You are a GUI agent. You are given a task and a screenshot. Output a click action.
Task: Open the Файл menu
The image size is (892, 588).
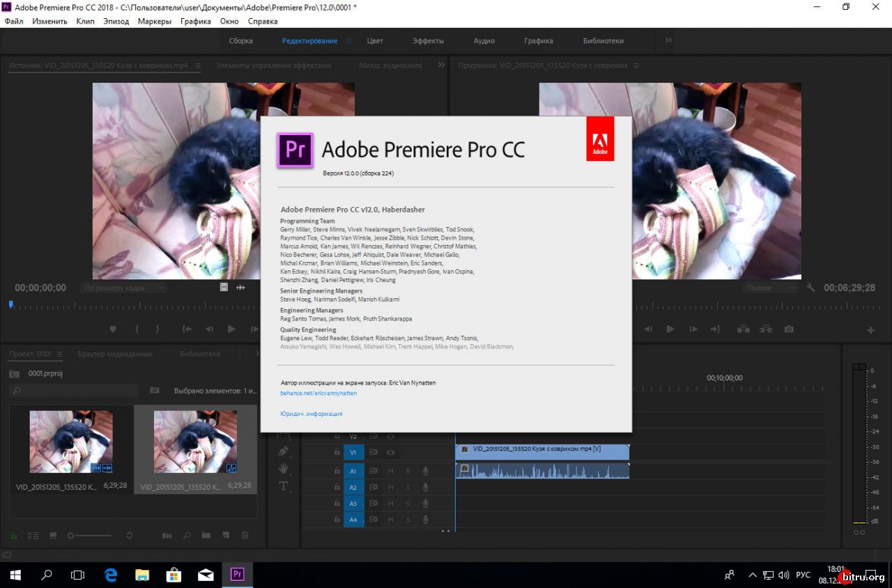[13, 22]
